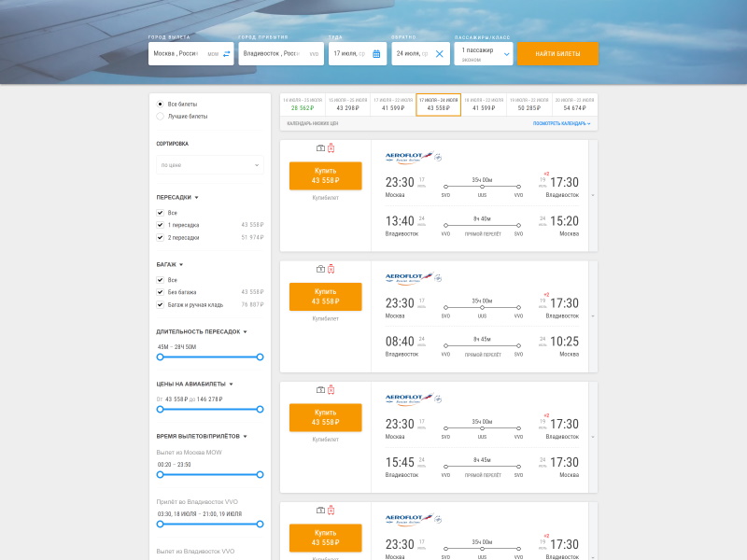
Task: Open the "по цене" sorting dropdown
Action: pos(209,165)
